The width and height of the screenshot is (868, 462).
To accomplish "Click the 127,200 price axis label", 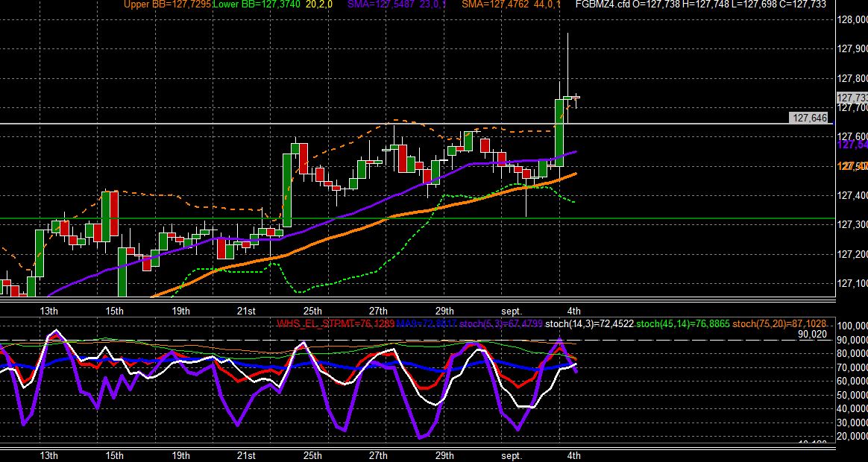I will click(852, 254).
